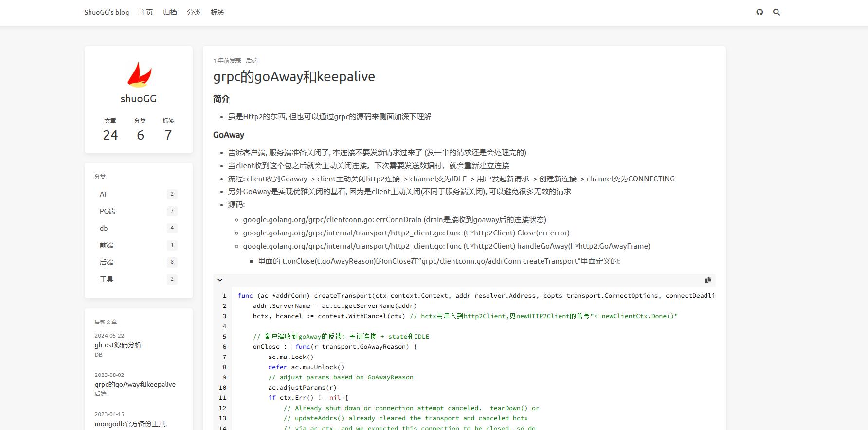Click the 2023-08-02 date in recent posts
Viewport: 868px width, 430px height.
[x=109, y=375]
